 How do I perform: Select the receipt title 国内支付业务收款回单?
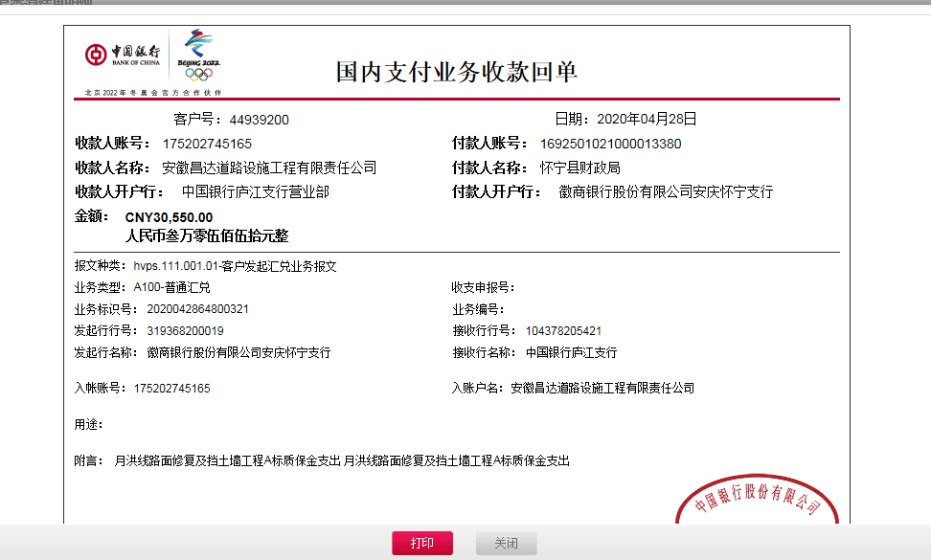[456, 72]
